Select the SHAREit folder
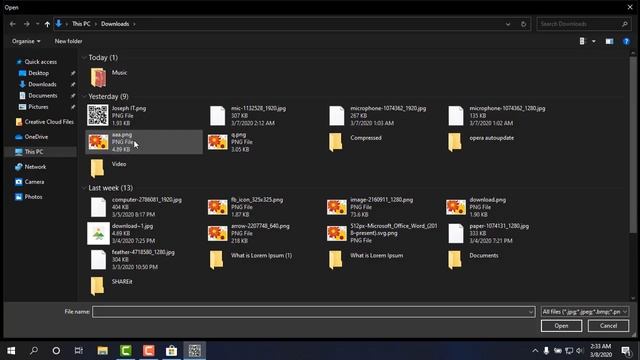 pos(111,285)
